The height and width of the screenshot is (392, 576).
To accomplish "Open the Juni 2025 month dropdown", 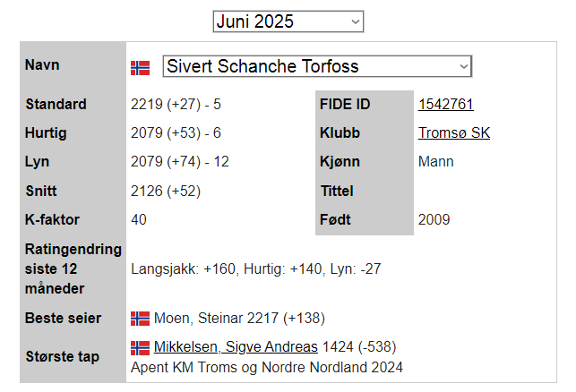I will [288, 21].
